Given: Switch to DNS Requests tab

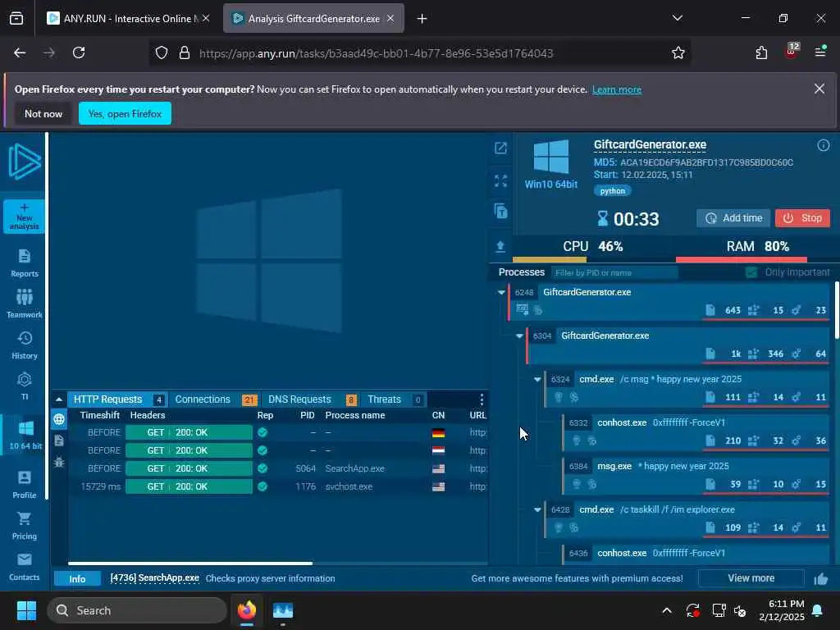Looking at the screenshot, I should click(311, 399).
